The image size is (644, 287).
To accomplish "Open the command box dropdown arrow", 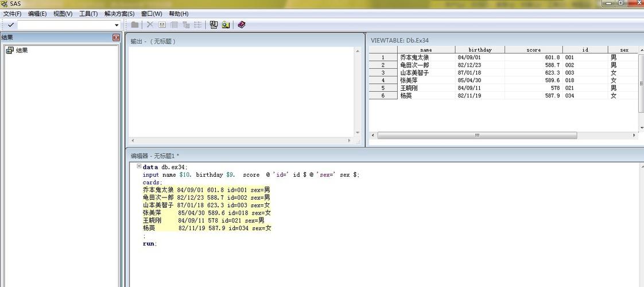I will (117, 25).
